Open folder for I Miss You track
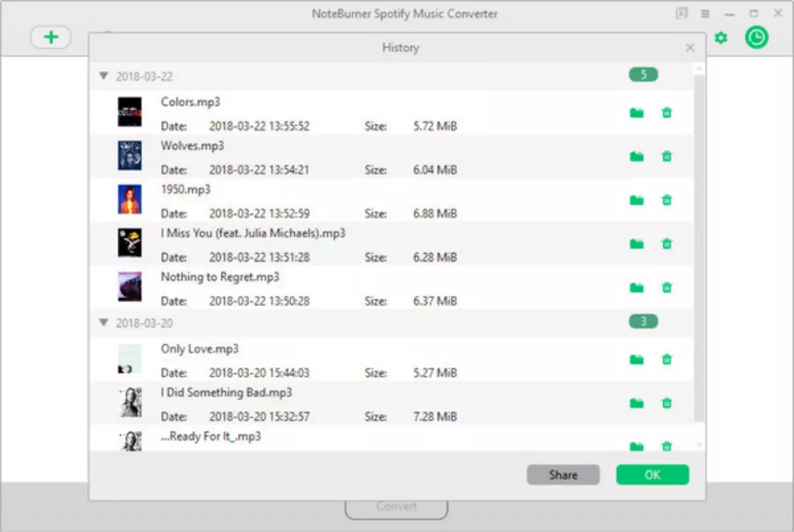794x532 pixels. [636, 244]
